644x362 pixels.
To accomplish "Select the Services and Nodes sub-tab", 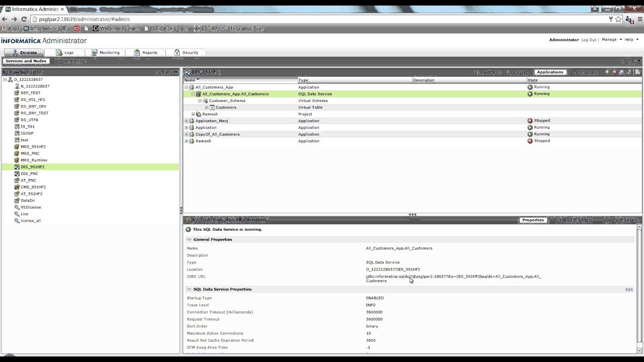I will 26,61.
